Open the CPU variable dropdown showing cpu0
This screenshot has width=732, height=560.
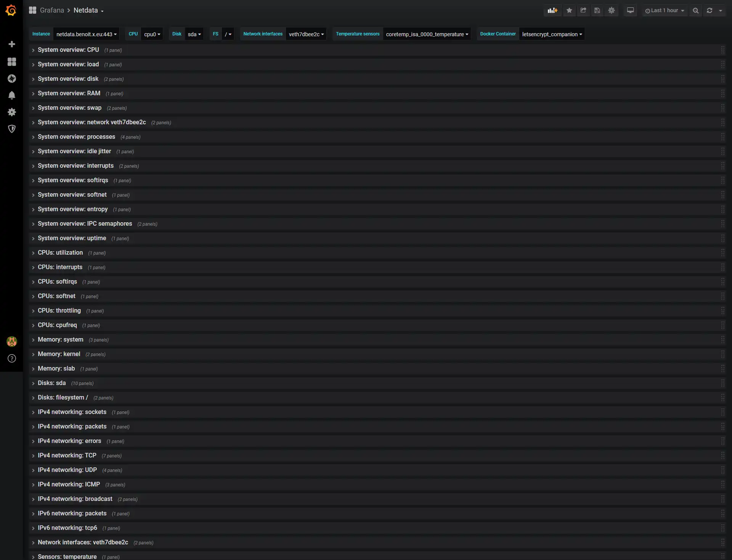pos(152,34)
